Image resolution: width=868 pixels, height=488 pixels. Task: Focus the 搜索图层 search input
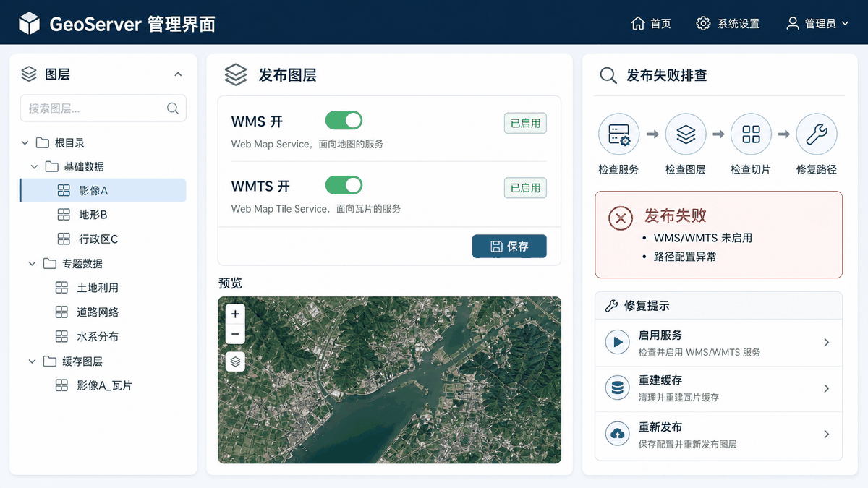click(103, 108)
